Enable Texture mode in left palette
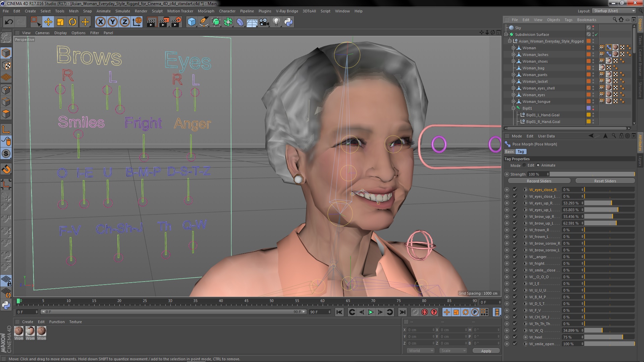The height and width of the screenshot is (362, 644). (6, 65)
